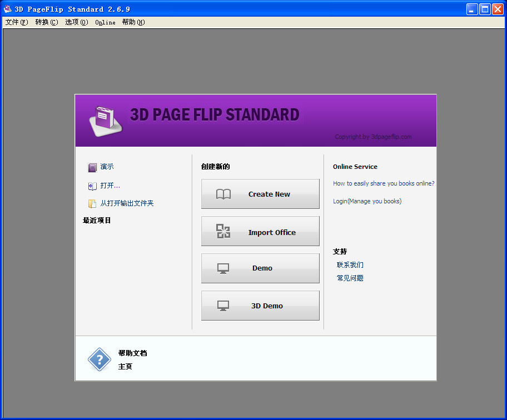507x420 pixels.
Task: Open the 演示 demo link
Action: tap(107, 167)
